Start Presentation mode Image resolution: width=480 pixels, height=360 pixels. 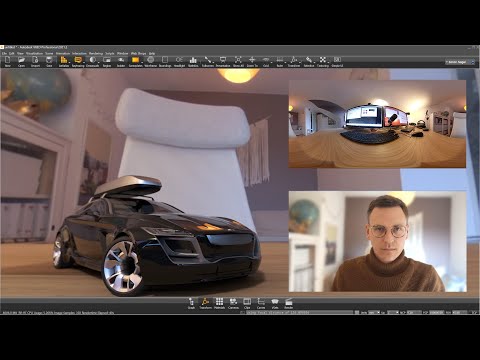coord(223,62)
